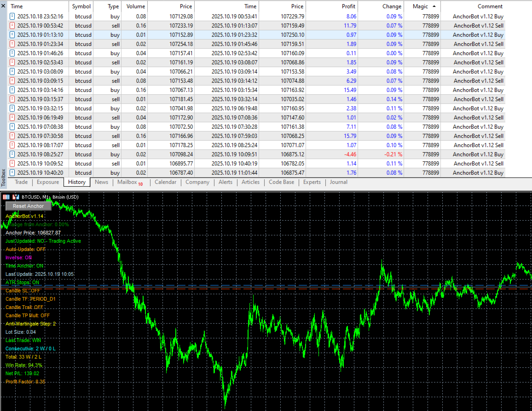Click the buy icon for the 2025.10.19 03:32:15 row

pos(12,108)
